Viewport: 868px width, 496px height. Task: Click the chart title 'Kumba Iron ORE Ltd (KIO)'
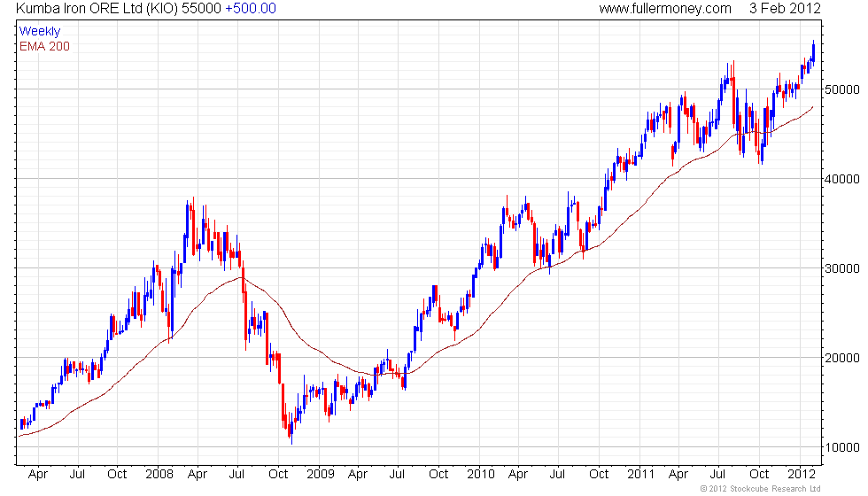(x=97, y=9)
